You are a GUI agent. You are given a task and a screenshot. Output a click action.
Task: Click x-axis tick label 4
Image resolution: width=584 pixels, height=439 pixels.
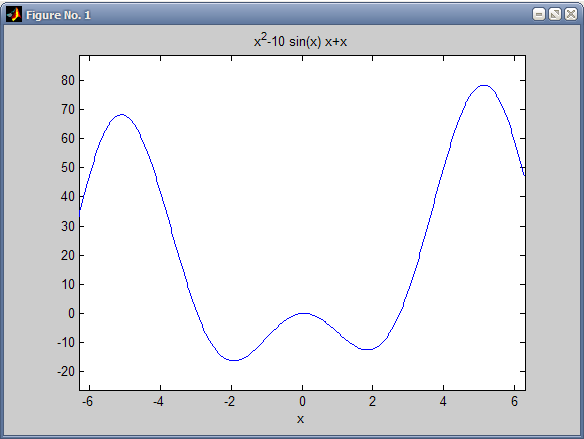tap(443, 401)
